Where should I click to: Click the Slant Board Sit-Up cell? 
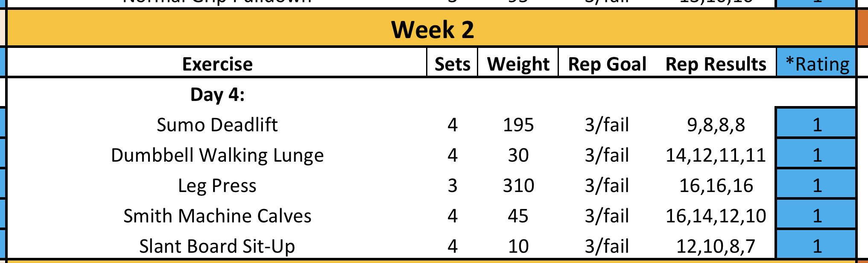217,246
